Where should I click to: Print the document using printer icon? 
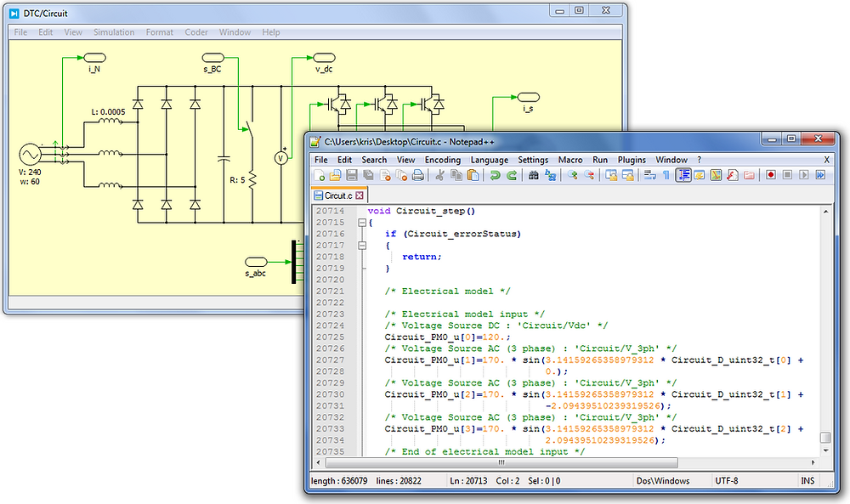click(x=418, y=175)
